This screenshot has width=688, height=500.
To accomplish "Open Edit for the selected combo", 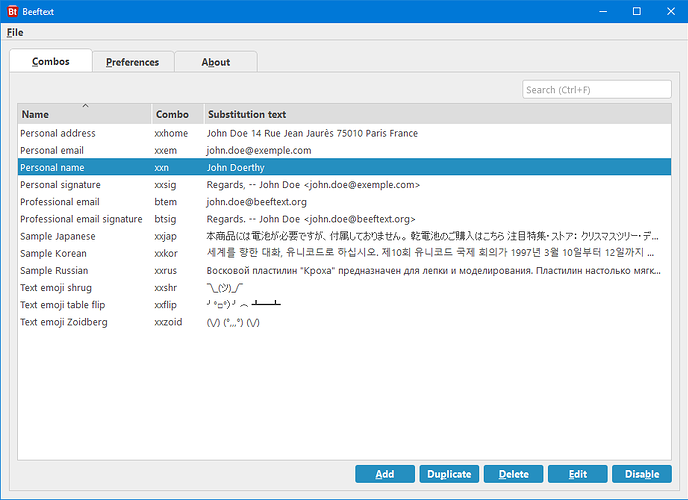I will pyautogui.click(x=577, y=474).
